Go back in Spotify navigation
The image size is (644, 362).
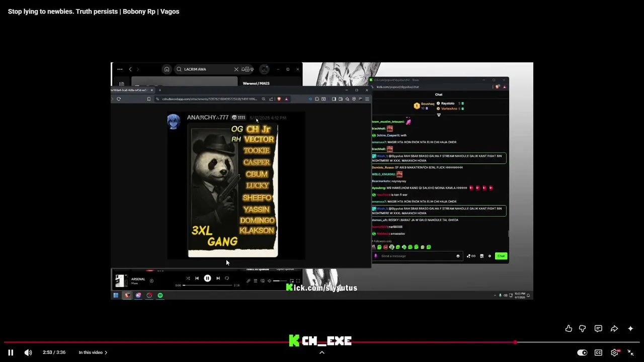coord(130,69)
